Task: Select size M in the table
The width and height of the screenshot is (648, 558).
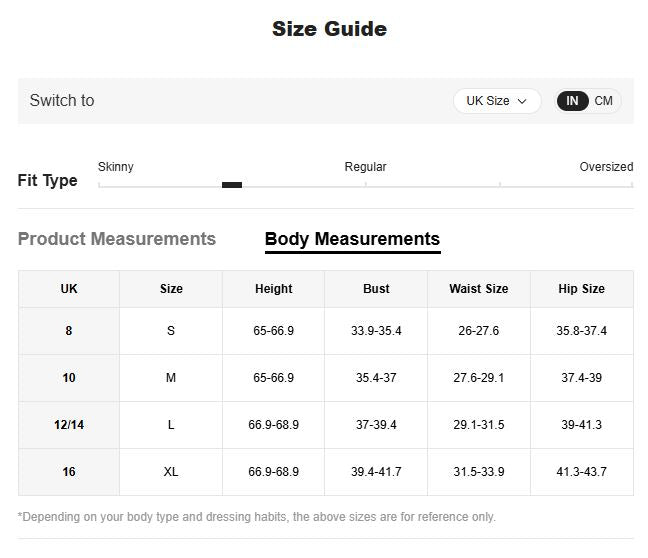Action: click(x=171, y=378)
